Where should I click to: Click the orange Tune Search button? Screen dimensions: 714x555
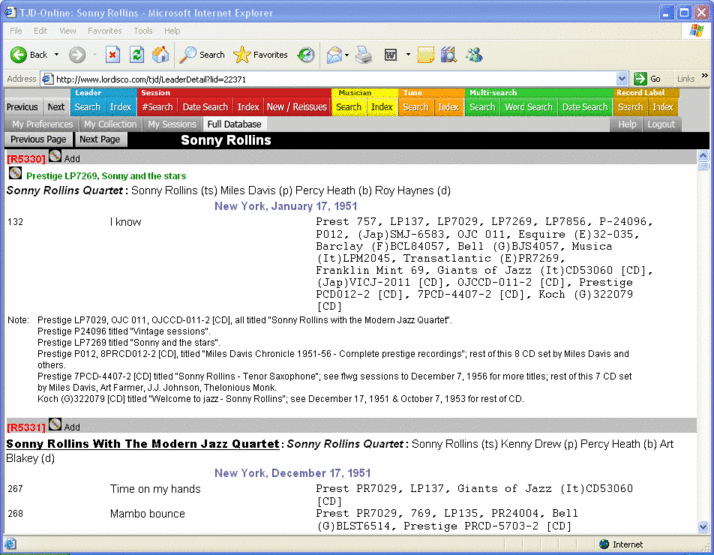[416, 107]
